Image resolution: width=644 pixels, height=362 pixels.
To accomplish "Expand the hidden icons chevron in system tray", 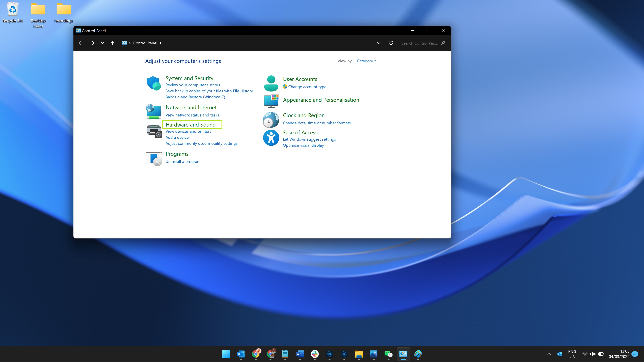I will click(549, 354).
